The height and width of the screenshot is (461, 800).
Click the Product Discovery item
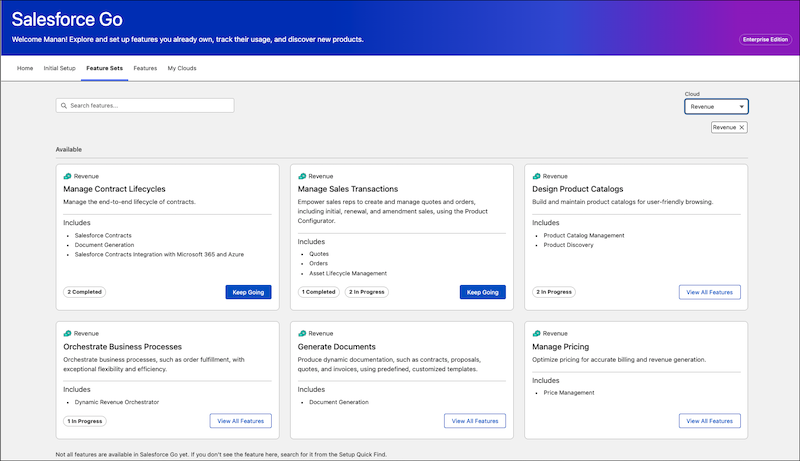click(x=568, y=245)
